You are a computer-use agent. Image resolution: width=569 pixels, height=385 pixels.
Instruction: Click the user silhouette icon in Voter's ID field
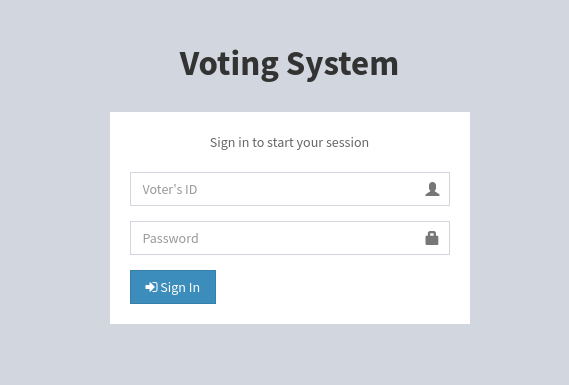point(432,189)
